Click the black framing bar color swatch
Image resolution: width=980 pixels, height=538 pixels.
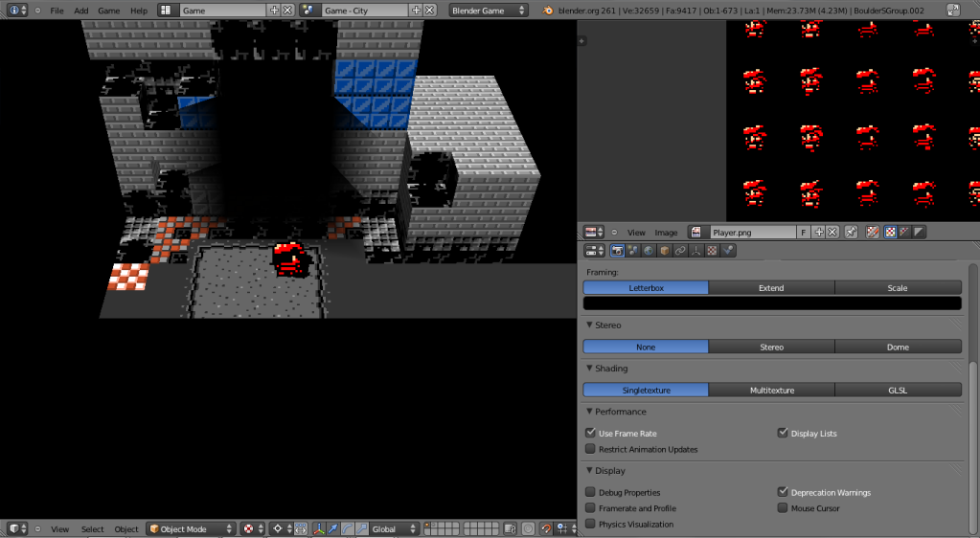click(x=772, y=303)
